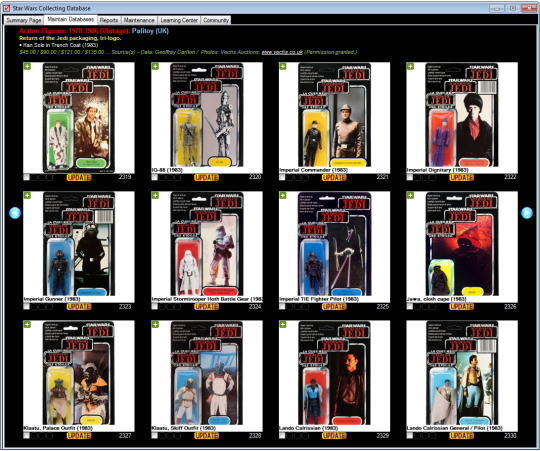
Task: Open the Maintenance tab
Action: 139,20
